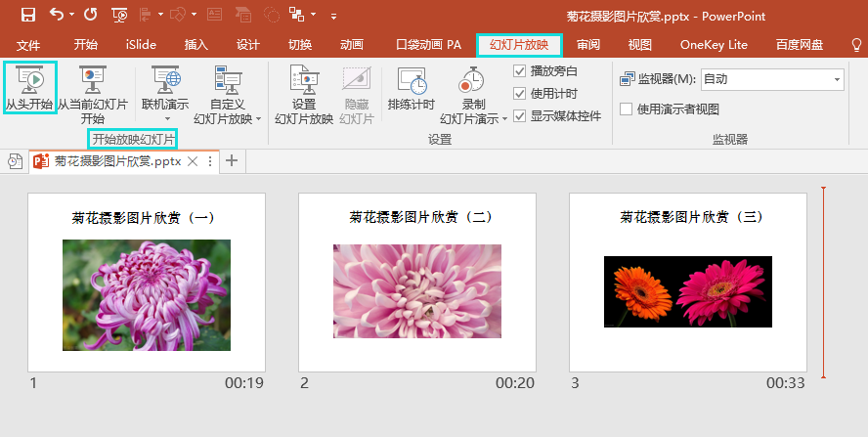868x437 pixels.
Task: Expand the shapes icon's dropdown arrow
Action: pyautogui.click(x=195, y=15)
